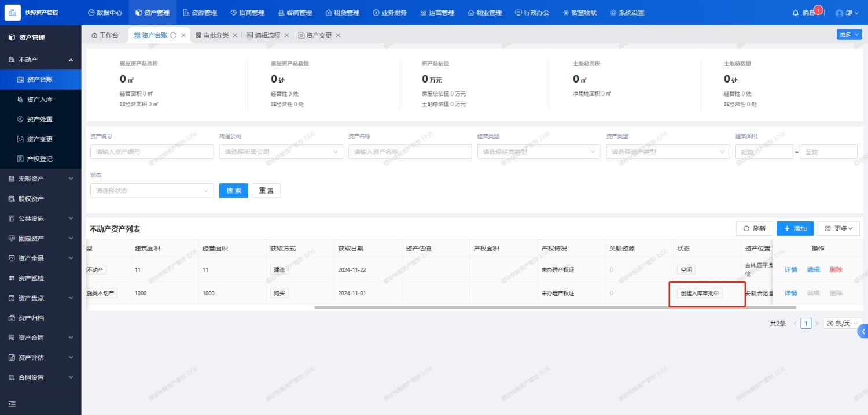Close the 资产变更 tab
Screen dimensions: 868x415
[338, 35]
